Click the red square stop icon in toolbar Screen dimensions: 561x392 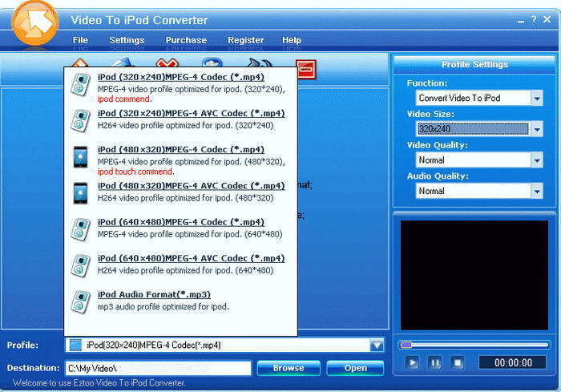[x=306, y=69]
